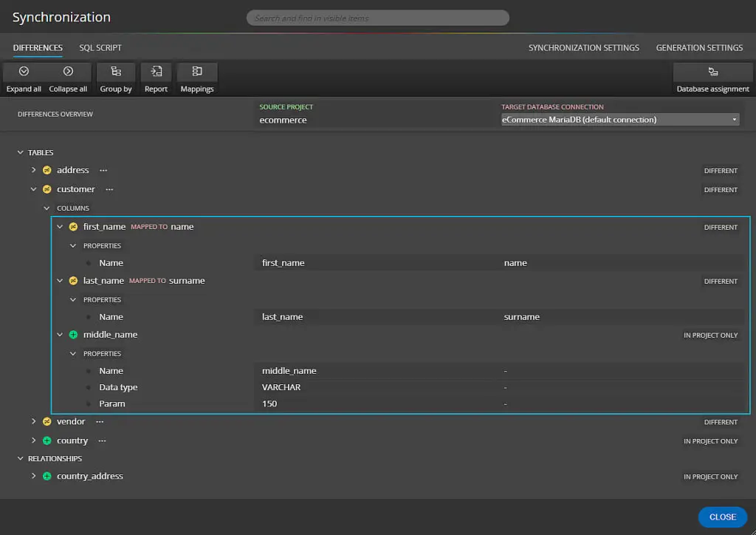Expand the country table row
This screenshot has width=756, height=535.
(x=33, y=440)
